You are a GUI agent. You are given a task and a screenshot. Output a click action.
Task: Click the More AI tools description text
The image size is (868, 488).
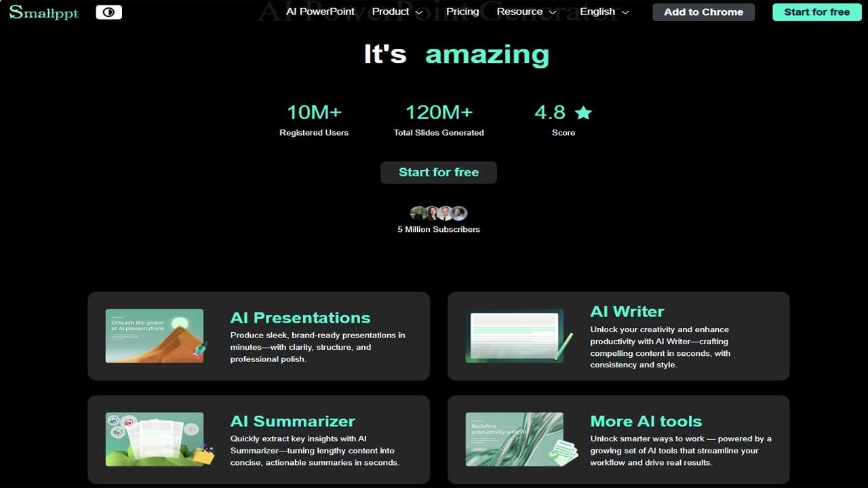(x=681, y=451)
